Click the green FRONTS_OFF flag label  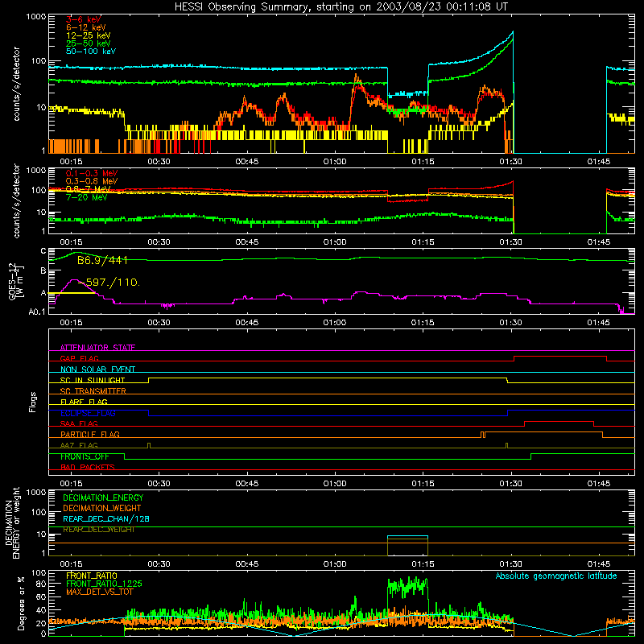tap(85, 456)
